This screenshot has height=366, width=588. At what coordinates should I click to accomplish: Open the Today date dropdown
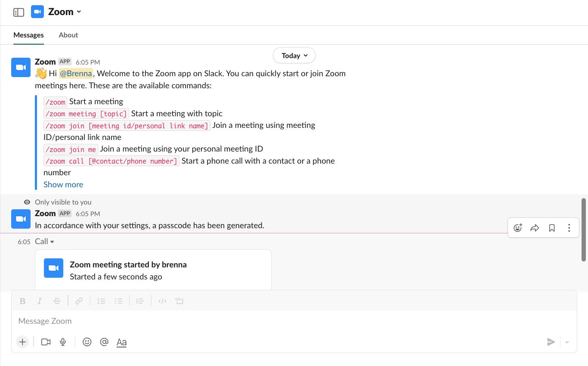pyautogui.click(x=294, y=56)
